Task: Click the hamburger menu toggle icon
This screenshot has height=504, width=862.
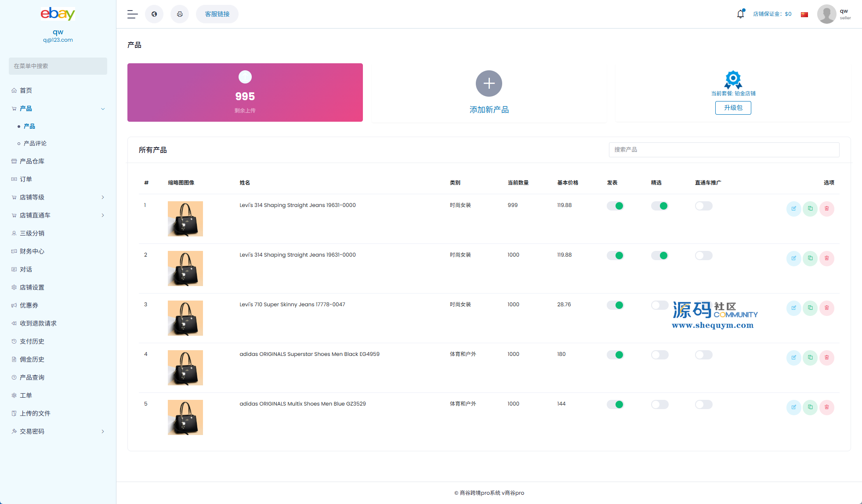Action: [x=132, y=14]
